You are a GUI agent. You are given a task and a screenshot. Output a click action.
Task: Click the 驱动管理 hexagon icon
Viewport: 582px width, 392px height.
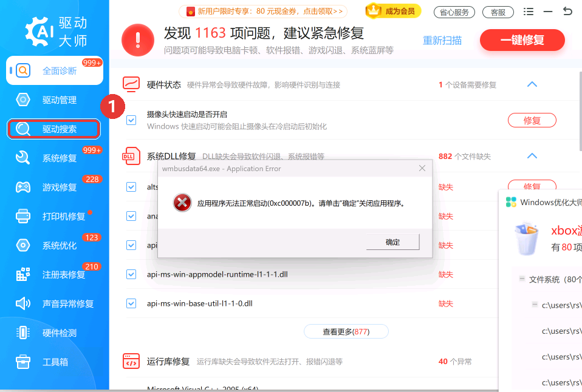pos(23,100)
